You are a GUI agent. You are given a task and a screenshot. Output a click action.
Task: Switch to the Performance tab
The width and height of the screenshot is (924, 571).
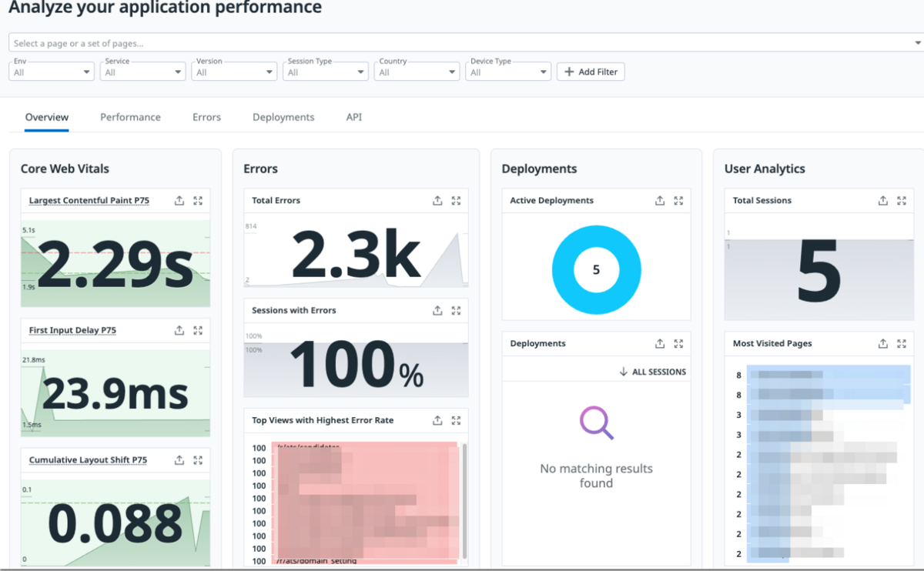[x=130, y=118]
